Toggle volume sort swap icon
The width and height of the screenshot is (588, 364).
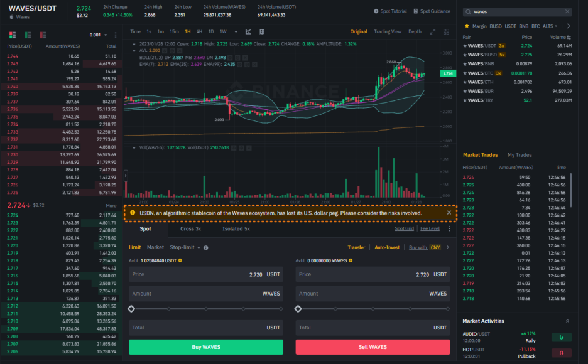pos(569,38)
